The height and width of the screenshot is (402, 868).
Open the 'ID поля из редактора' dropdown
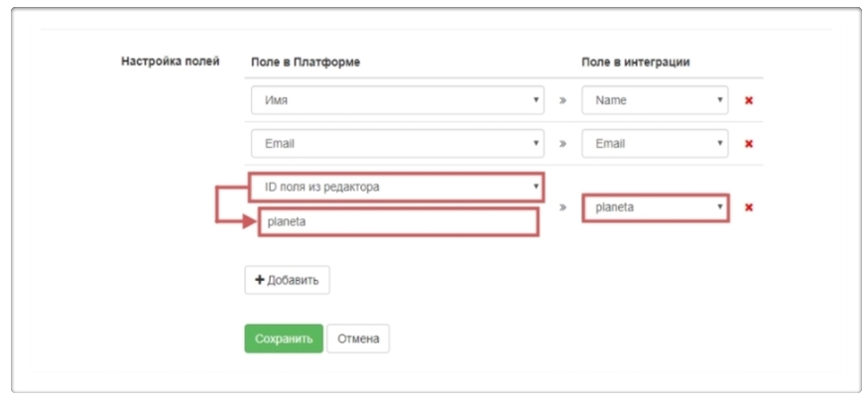coord(396,187)
